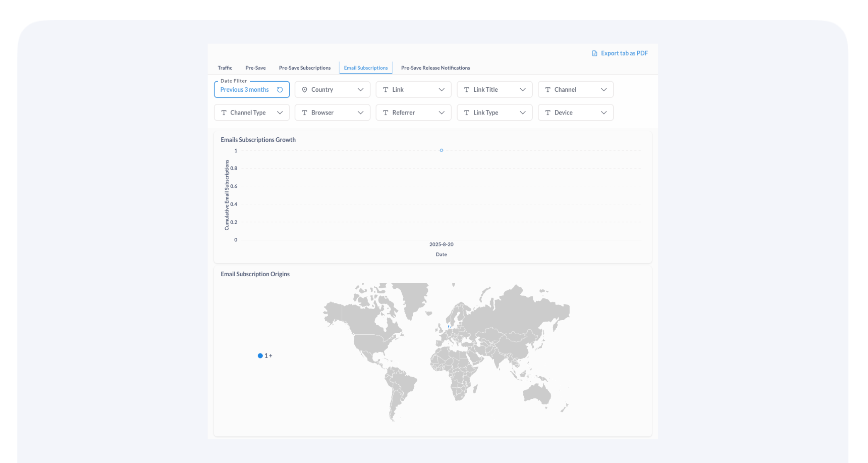Click the text icon beside Channel Type
Viewport: 868px width, 463px height.
point(224,112)
